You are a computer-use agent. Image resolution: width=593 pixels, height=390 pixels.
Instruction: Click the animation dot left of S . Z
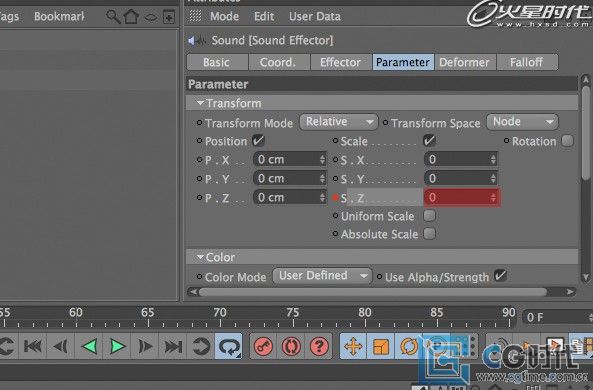pyautogui.click(x=335, y=197)
